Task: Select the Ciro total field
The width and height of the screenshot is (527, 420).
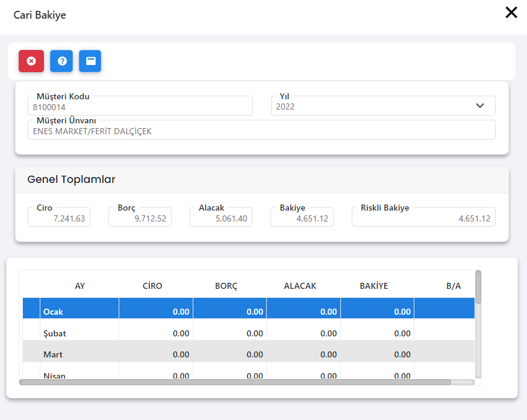Action: click(59, 218)
